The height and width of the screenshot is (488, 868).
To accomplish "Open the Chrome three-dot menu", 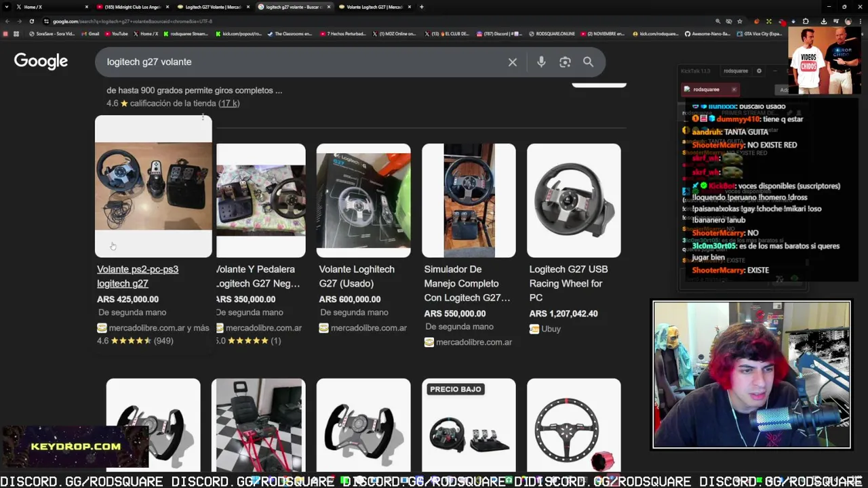I will [861, 21].
